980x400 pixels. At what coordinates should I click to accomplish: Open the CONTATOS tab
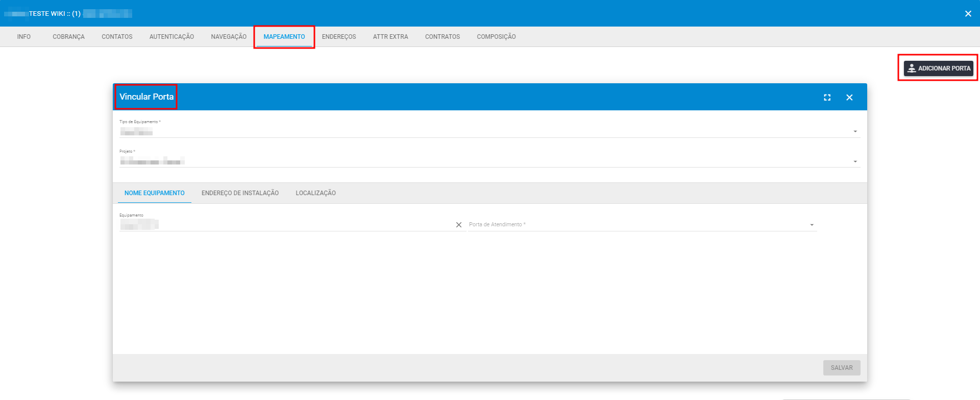pyautogui.click(x=117, y=37)
